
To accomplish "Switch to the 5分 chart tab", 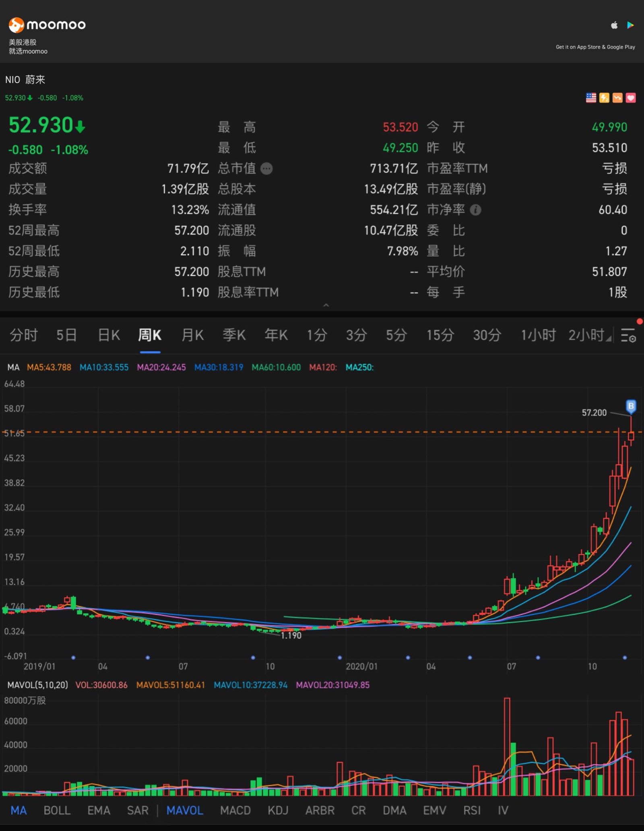I will pyautogui.click(x=396, y=335).
